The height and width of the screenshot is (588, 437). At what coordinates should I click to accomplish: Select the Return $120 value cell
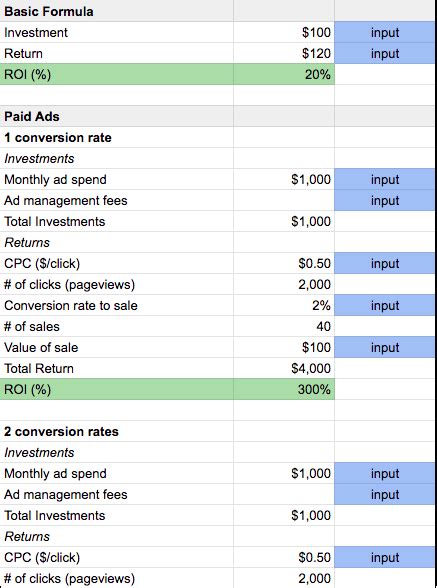284,53
